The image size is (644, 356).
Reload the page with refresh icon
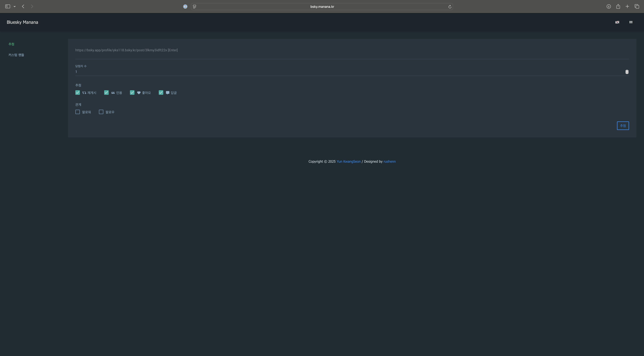[x=450, y=7]
